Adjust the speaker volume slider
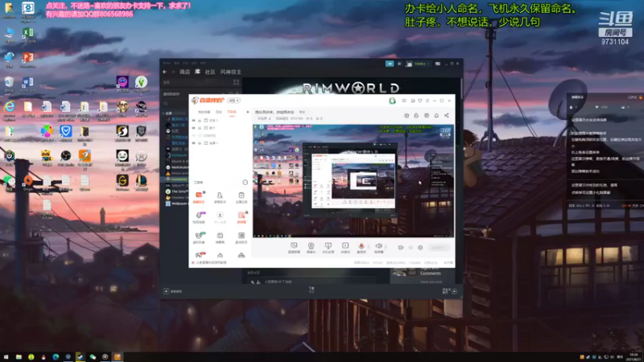This screenshot has height=362, width=644. pos(386,247)
